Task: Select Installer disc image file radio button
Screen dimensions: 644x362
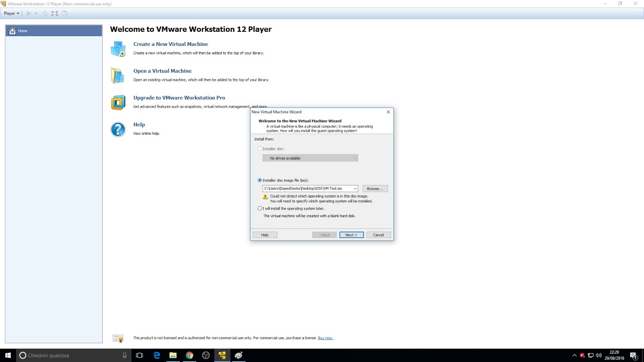Action: point(260,180)
